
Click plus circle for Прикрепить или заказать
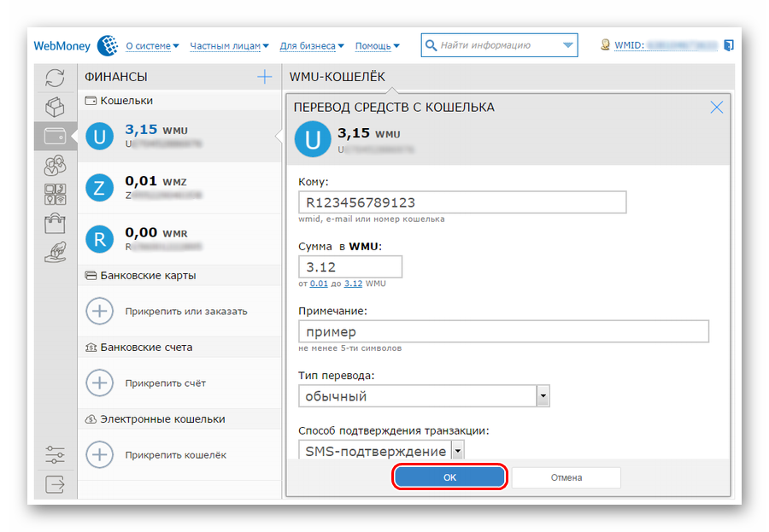[x=100, y=311]
